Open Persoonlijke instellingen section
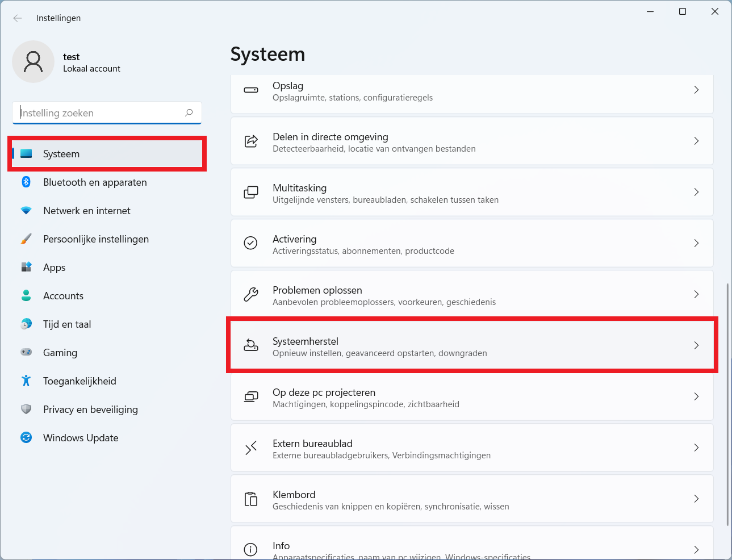The image size is (732, 560). click(x=107, y=239)
